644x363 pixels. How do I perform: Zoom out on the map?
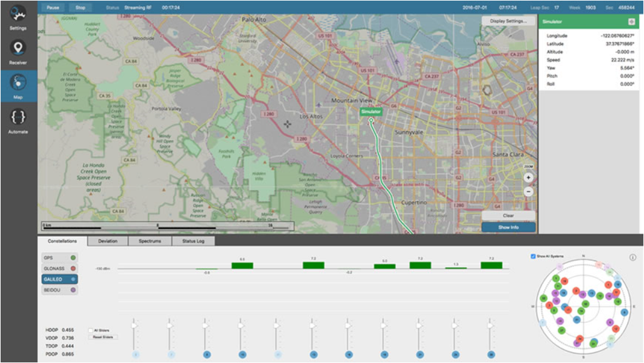[x=528, y=192]
